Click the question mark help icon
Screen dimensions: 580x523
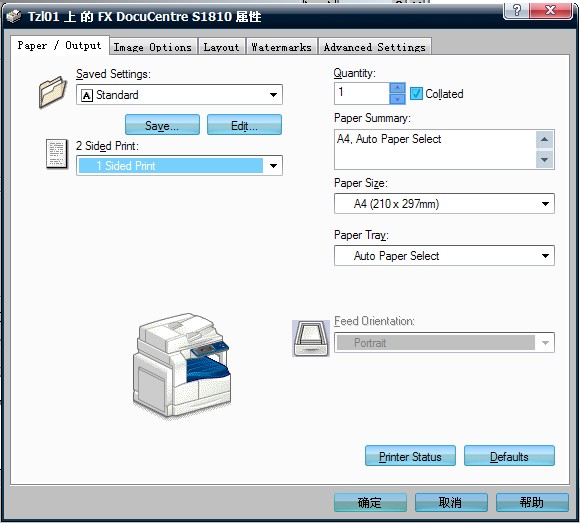click(x=517, y=10)
